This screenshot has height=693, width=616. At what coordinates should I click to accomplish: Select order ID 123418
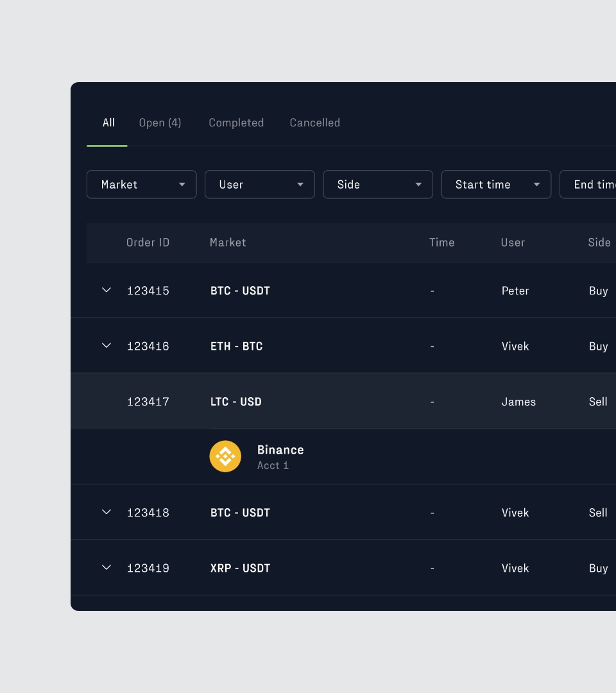(148, 513)
